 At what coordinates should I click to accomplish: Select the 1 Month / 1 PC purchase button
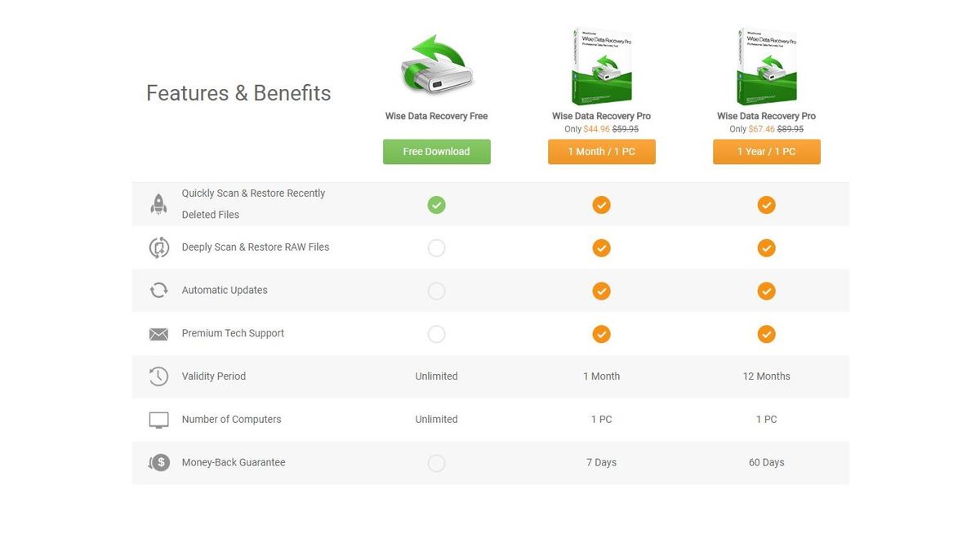click(x=602, y=151)
